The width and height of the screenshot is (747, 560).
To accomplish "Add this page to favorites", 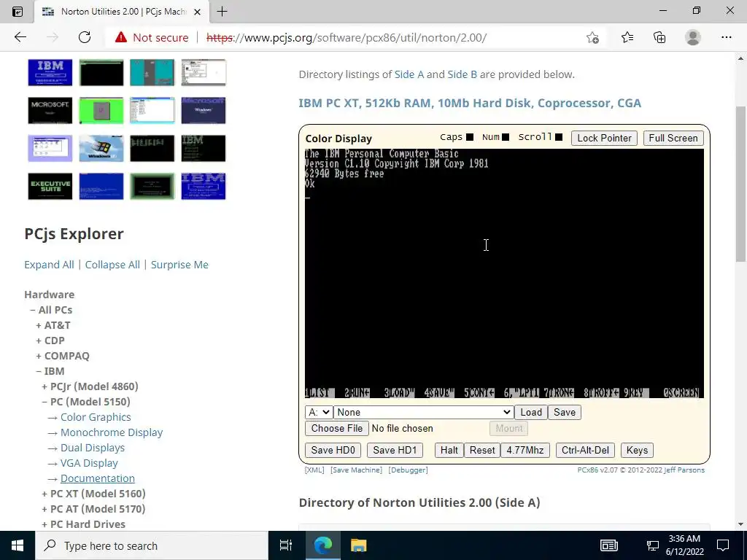I will coord(592,37).
